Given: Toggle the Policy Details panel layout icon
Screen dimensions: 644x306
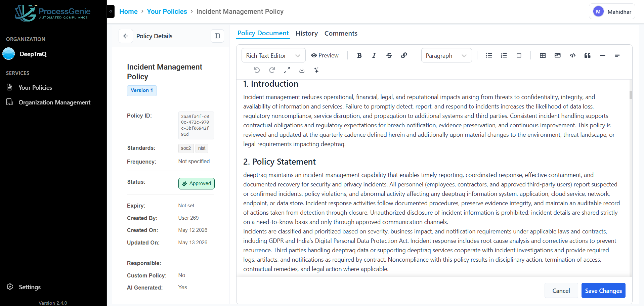Looking at the screenshot, I should (x=217, y=36).
